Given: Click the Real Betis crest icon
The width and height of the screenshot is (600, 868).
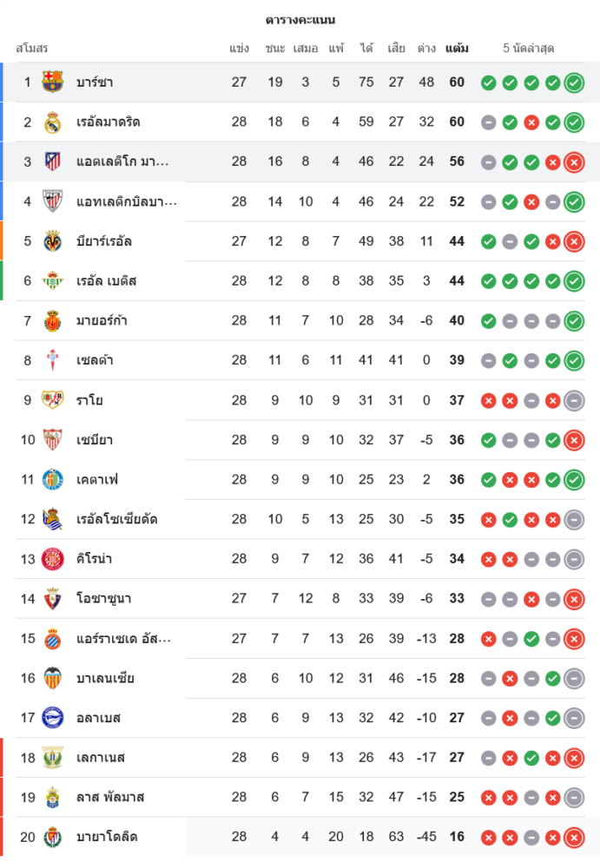Looking at the screenshot, I should click(53, 281).
